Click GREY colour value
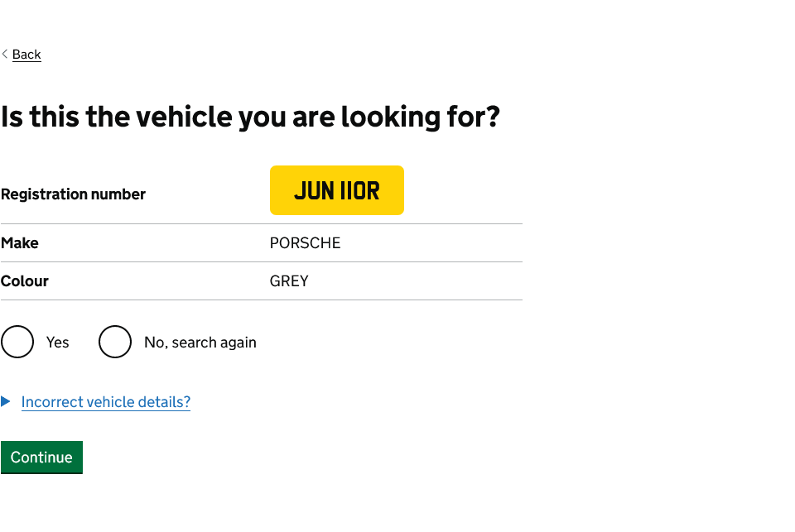 click(288, 281)
